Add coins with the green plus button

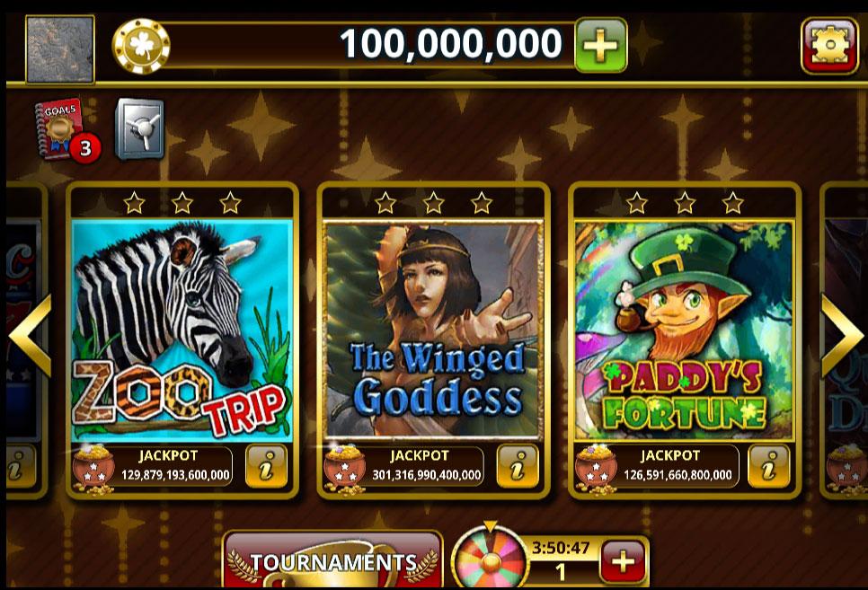click(600, 45)
